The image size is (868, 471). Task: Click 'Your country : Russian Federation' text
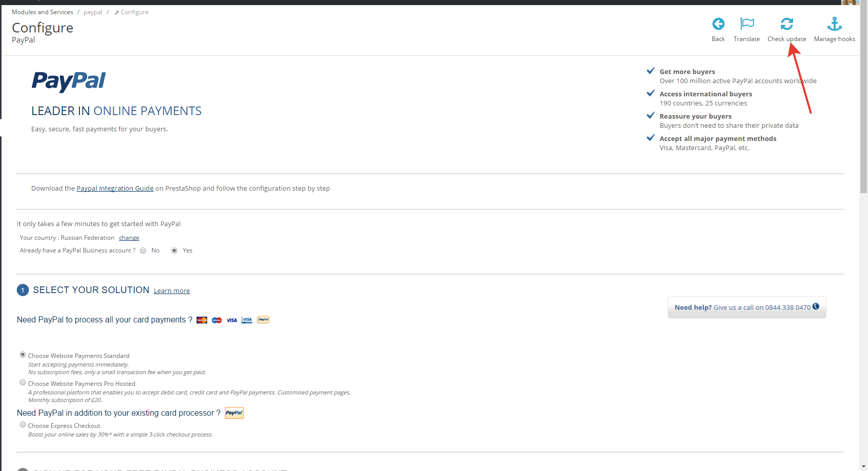[67, 238]
